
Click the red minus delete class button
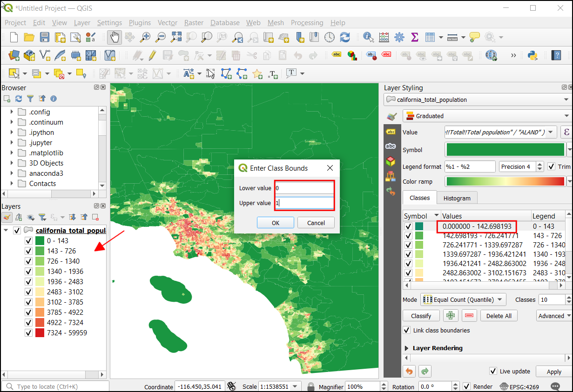coord(469,316)
